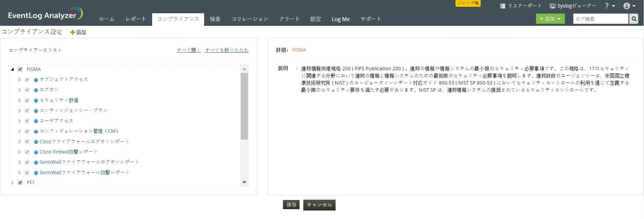This screenshot has width=644, height=219.
Task: Expand the ログオン node
Action: click(x=19, y=90)
